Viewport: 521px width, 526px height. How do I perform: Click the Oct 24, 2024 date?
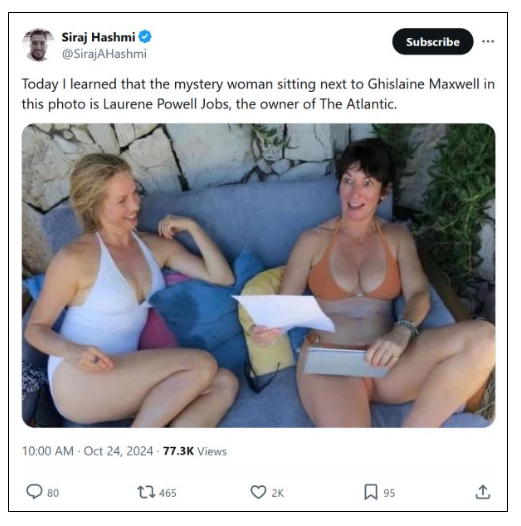[x=118, y=451]
